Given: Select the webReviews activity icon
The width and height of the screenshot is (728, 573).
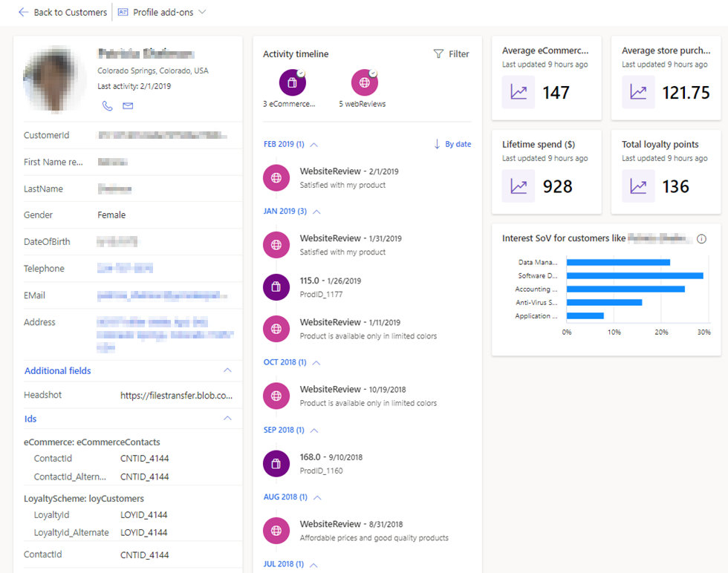Looking at the screenshot, I should pyautogui.click(x=364, y=82).
